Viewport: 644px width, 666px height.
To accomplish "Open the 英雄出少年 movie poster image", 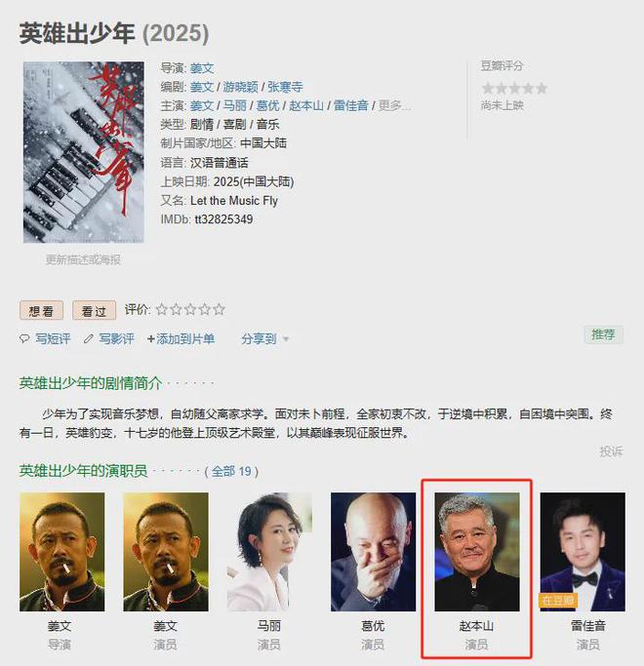I will [84, 152].
